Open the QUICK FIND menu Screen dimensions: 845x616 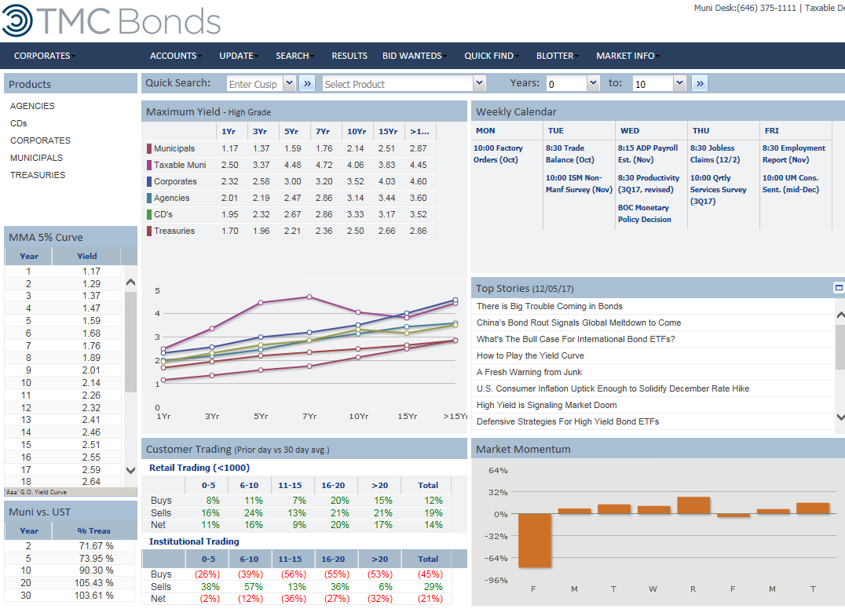coord(492,56)
